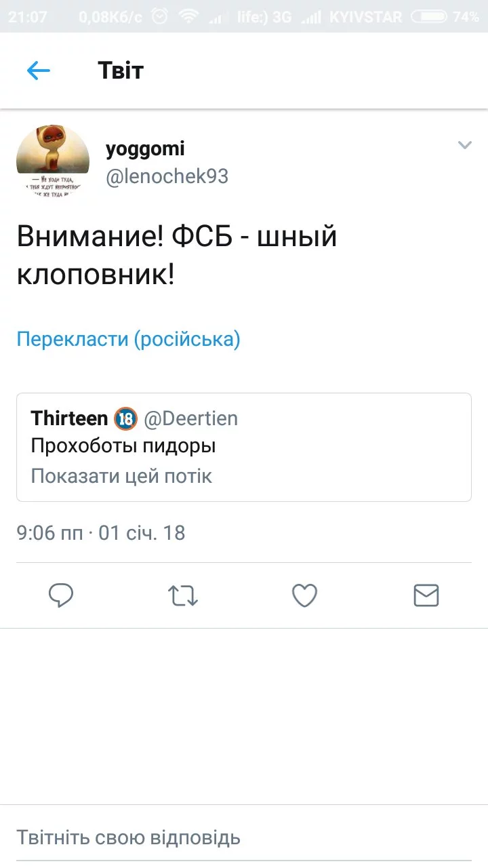488x868 pixels.
Task: Tap the alarm clock status icon
Action: click(159, 17)
